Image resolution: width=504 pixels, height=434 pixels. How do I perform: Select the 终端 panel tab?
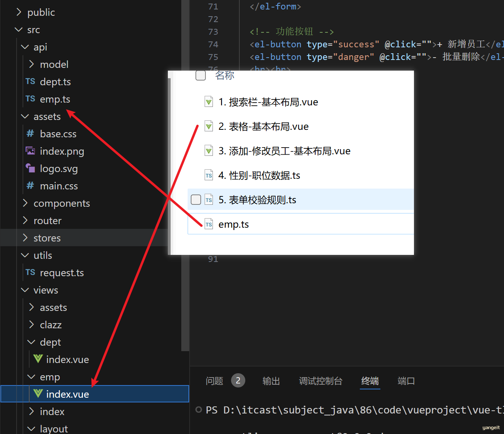370,381
